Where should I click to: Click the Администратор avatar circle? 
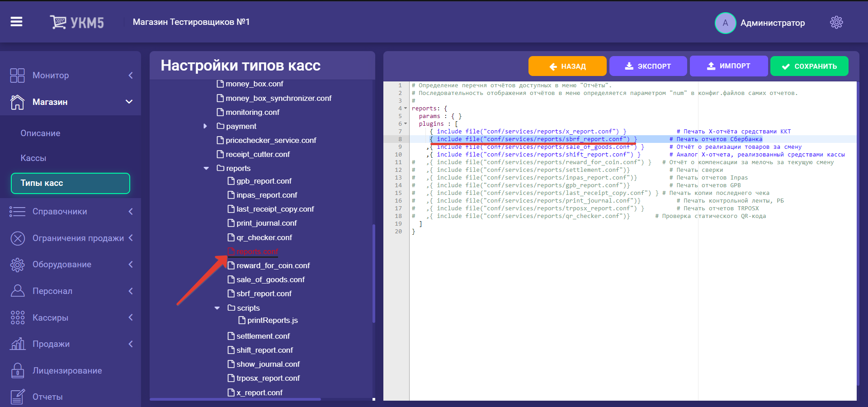pos(725,23)
